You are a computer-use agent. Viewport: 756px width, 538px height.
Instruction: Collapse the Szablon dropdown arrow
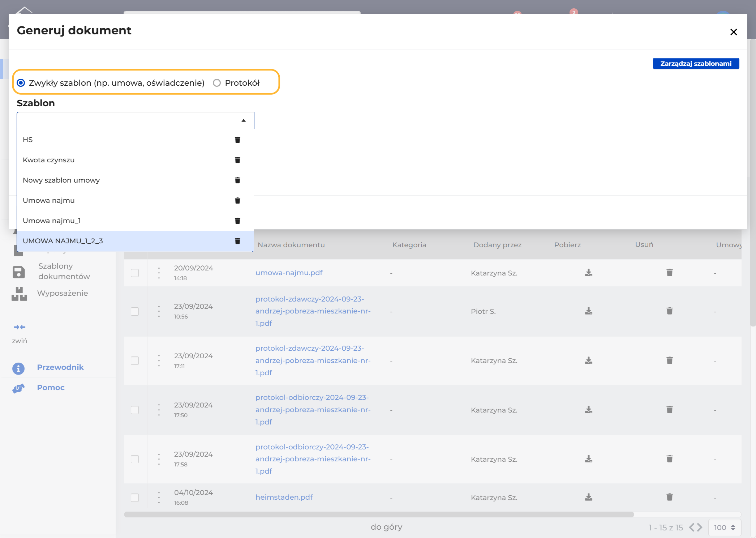[244, 120]
